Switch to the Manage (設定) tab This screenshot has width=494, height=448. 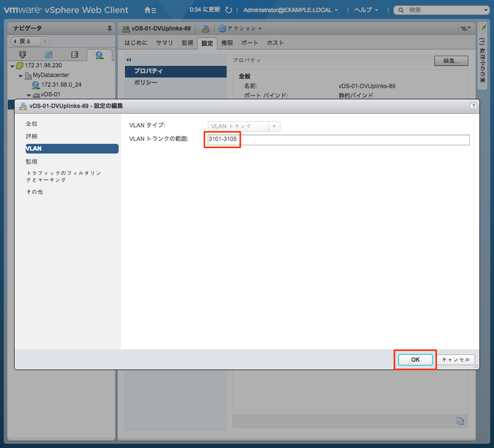coord(207,43)
